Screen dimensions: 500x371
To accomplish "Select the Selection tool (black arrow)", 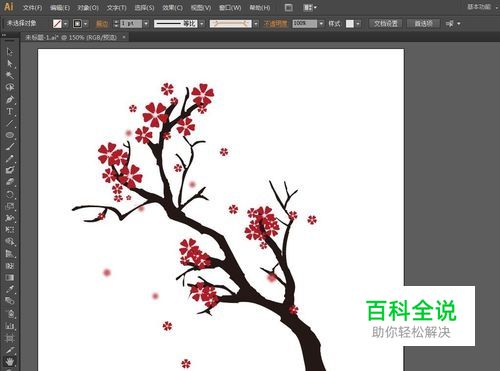I will (x=9, y=52).
